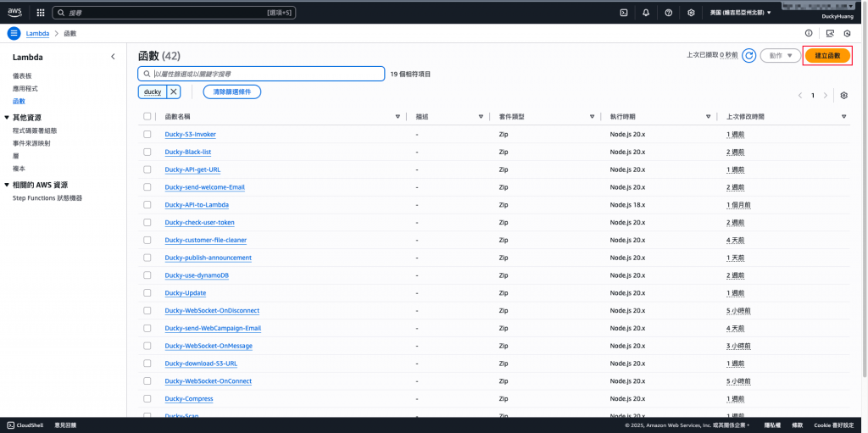
Task: Open the 複本 sidebar item
Action: 19,169
